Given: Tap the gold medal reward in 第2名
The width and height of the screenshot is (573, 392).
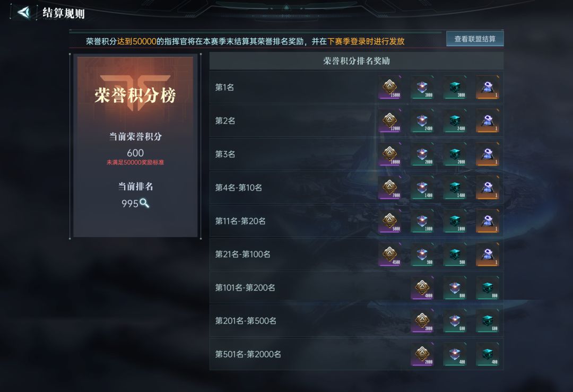Looking at the screenshot, I should coord(390,121).
